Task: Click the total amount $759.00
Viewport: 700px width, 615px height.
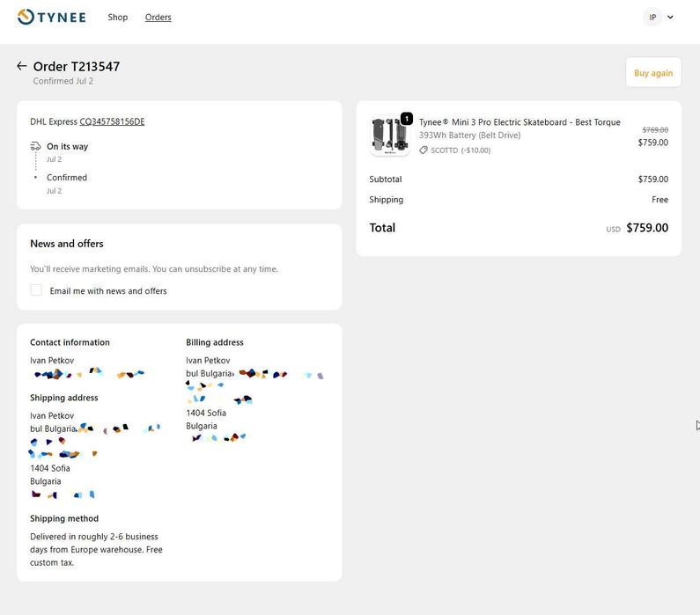Action: click(x=646, y=228)
